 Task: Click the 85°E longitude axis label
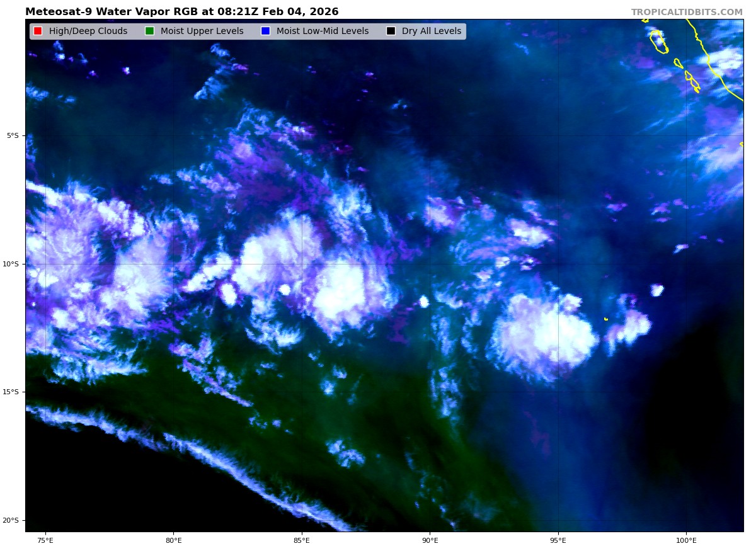[x=301, y=540]
